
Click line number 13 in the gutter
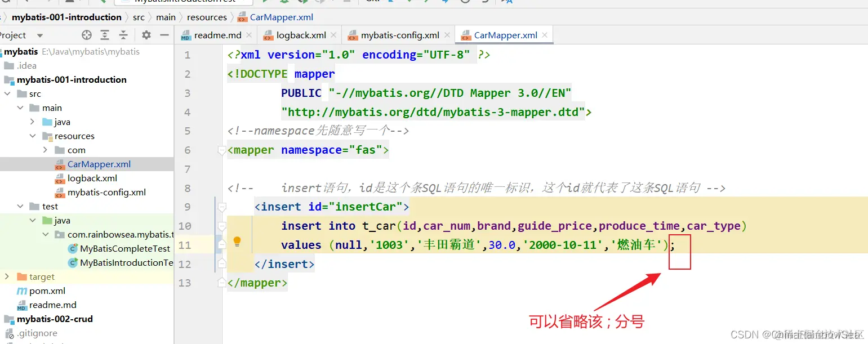[x=184, y=283]
